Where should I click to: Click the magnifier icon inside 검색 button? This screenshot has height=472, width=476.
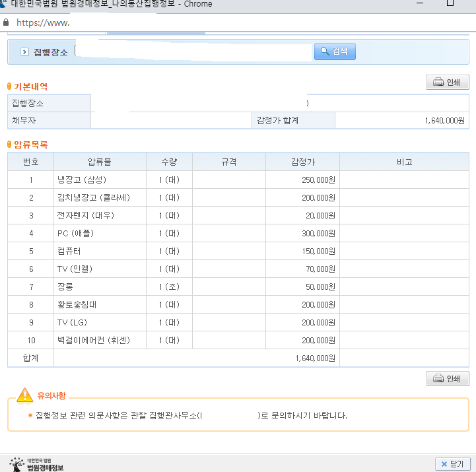coord(325,51)
